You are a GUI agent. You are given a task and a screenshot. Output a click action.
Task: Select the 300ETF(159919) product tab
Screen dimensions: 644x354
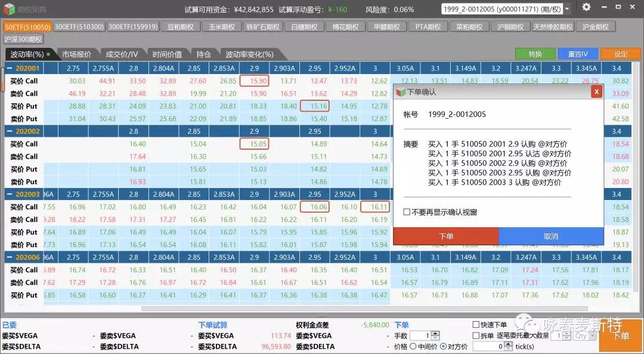pyautogui.click(x=133, y=27)
